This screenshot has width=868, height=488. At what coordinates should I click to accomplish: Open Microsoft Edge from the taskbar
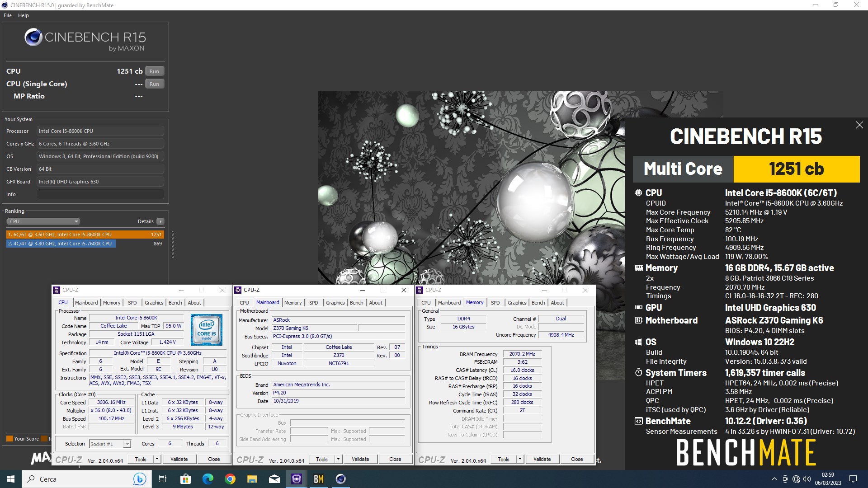[x=208, y=479]
